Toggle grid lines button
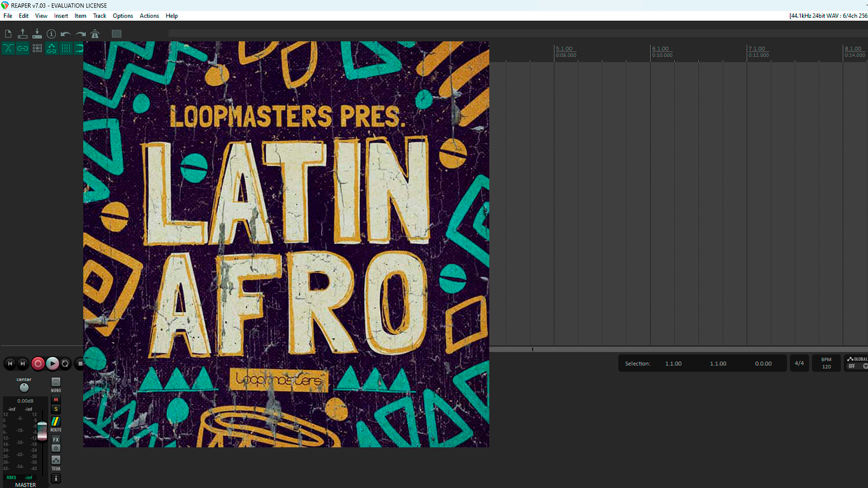The image size is (868, 488). 65,48
